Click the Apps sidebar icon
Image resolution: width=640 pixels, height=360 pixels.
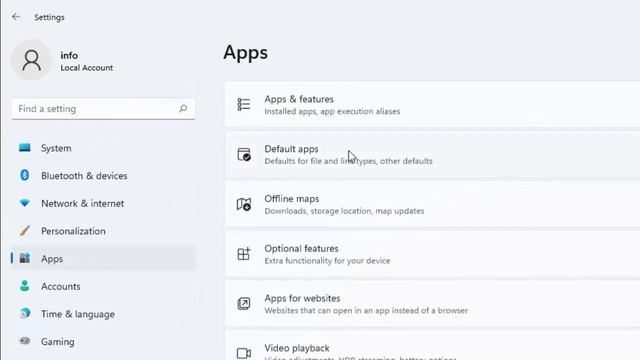pyautogui.click(x=24, y=258)
